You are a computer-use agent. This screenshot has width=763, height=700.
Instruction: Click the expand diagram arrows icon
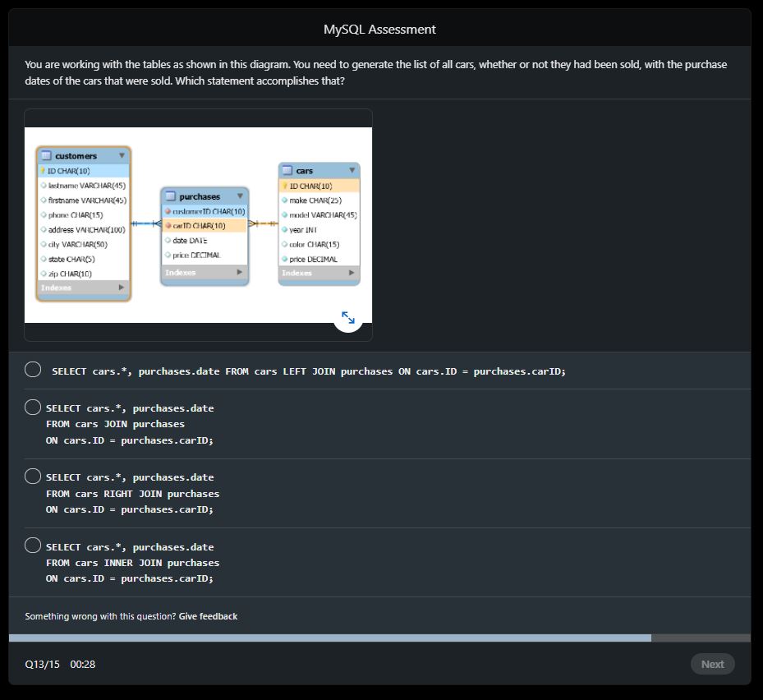pos(347,317)
